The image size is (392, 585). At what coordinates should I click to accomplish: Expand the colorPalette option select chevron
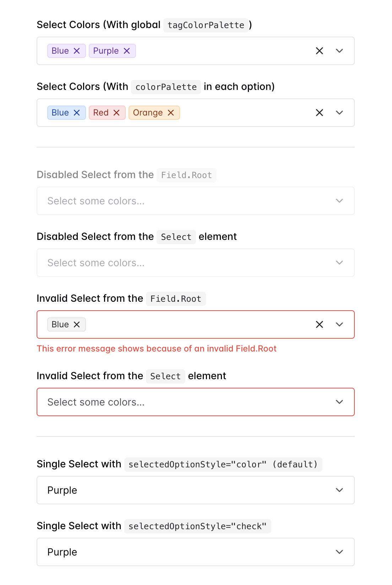[339, 113]
